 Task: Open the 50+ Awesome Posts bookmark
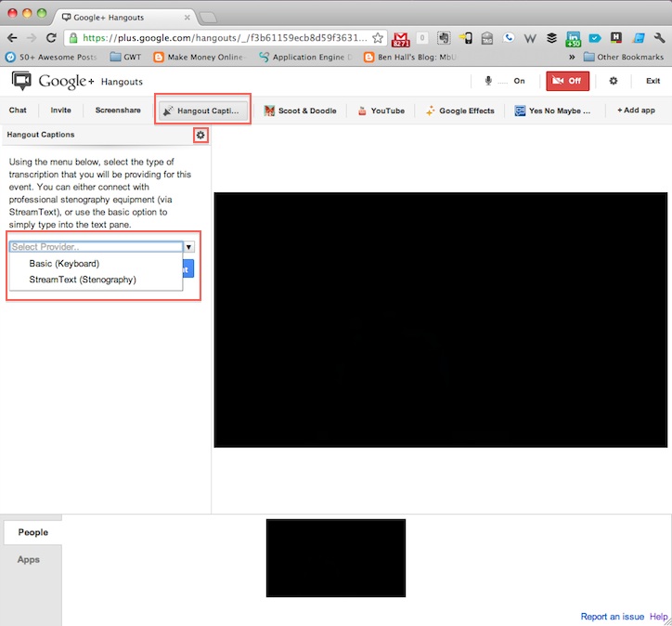(x=51, y=57)
